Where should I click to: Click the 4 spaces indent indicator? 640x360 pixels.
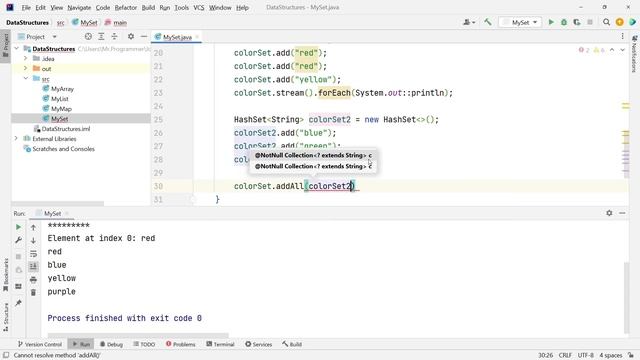(611, 355)
